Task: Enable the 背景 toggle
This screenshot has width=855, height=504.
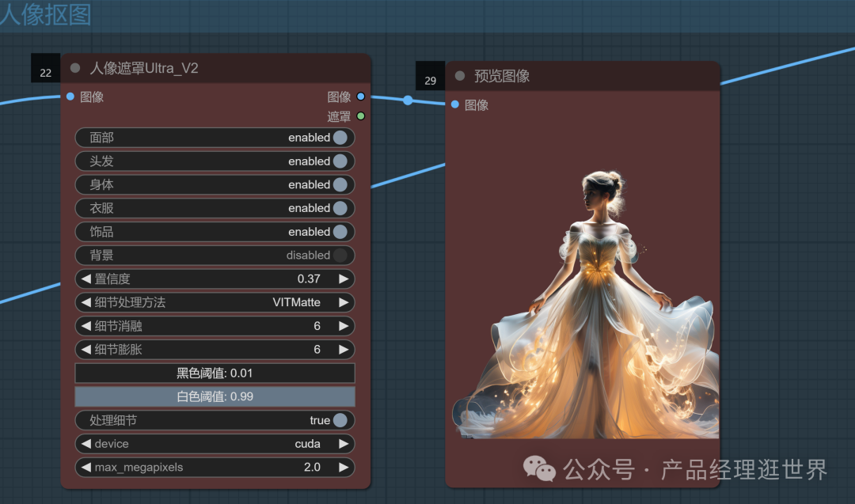Action: [340, 255]
